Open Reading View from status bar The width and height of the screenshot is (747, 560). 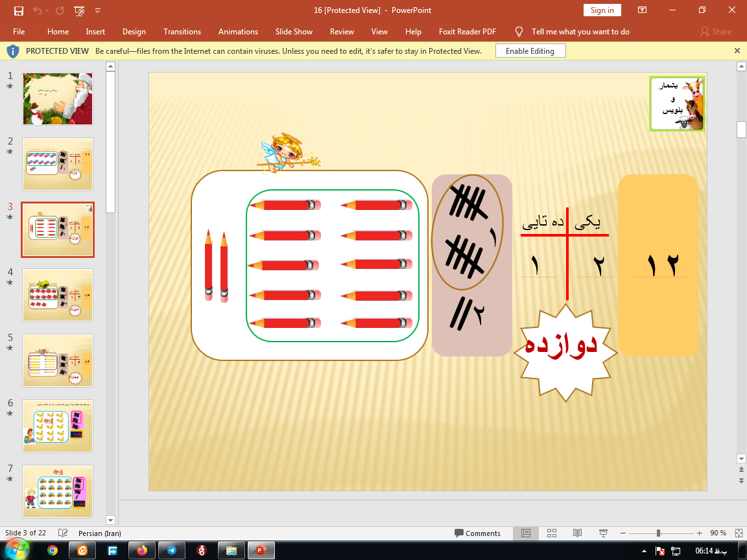click(x=577, y=533)
